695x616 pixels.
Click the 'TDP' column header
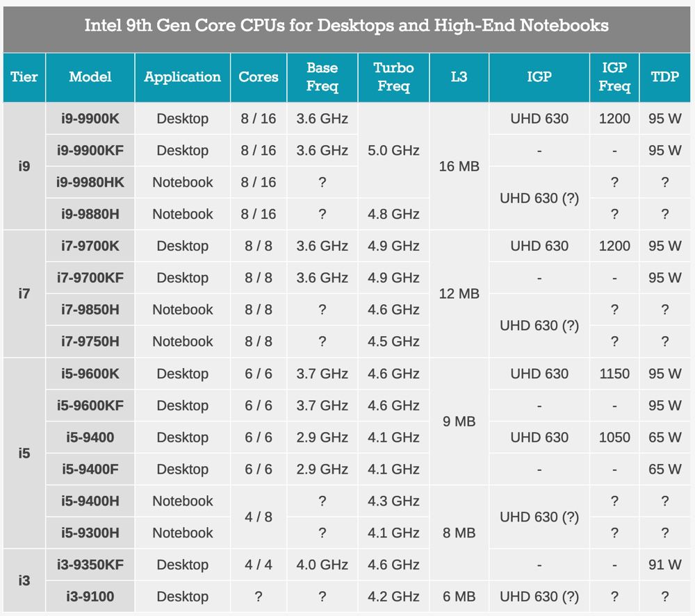pos(665,77)
